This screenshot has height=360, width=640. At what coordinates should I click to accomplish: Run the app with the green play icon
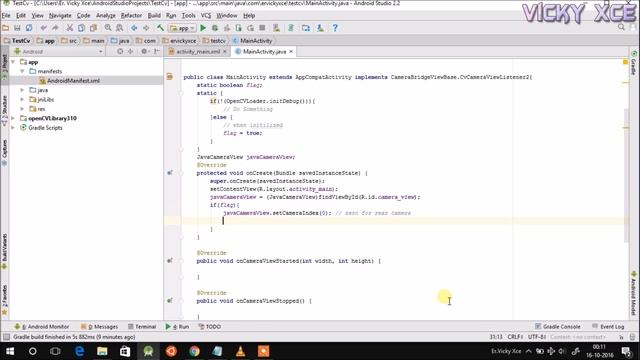pyautogui.click(x=203, y=28)
